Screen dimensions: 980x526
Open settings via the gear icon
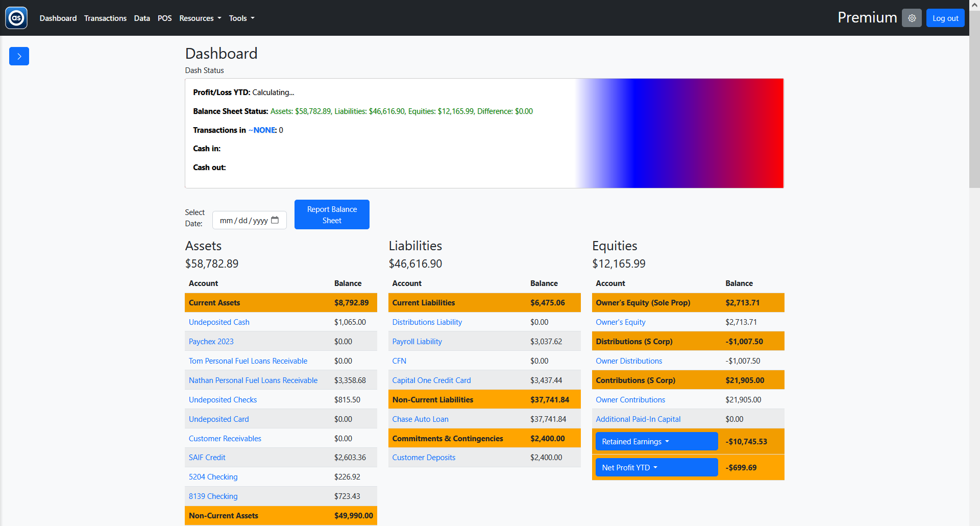(912, 18)
